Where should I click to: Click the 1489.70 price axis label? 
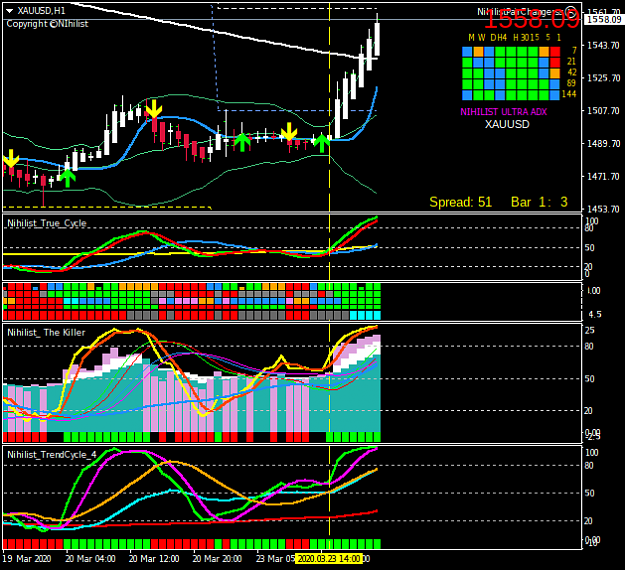pyautogui.click(x=603, y=143)
